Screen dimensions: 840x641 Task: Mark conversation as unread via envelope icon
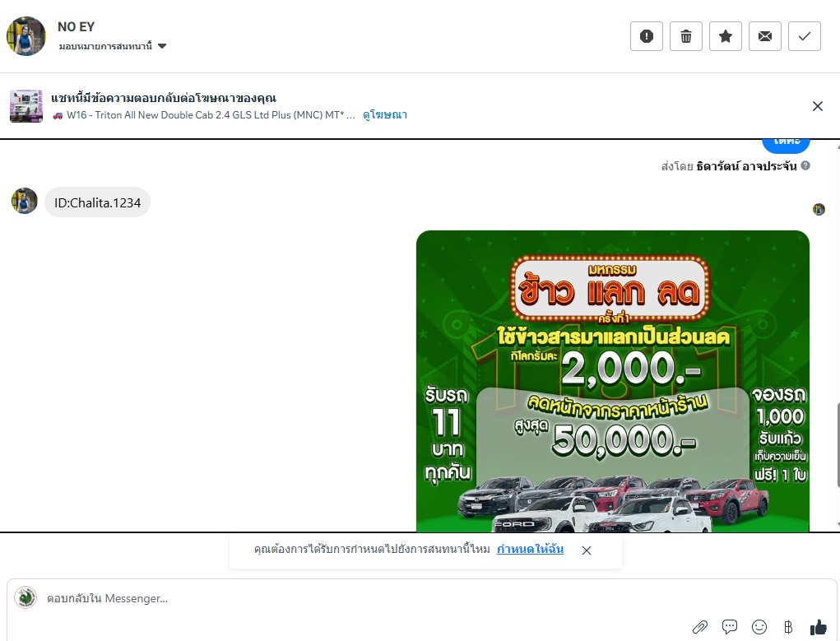pos(765,36)
